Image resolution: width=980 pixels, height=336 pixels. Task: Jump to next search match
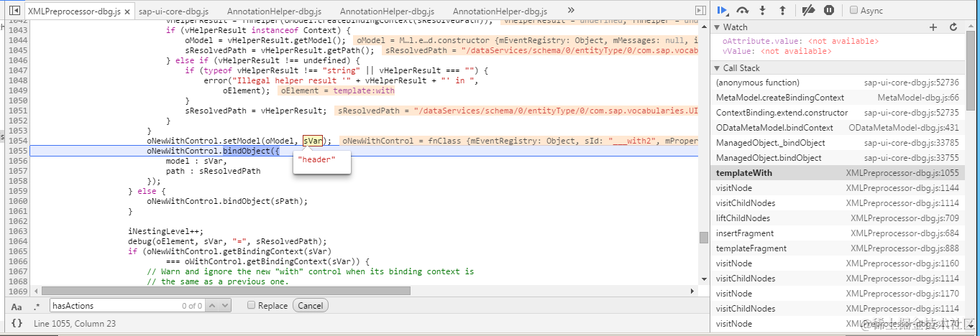coord(225,306)
